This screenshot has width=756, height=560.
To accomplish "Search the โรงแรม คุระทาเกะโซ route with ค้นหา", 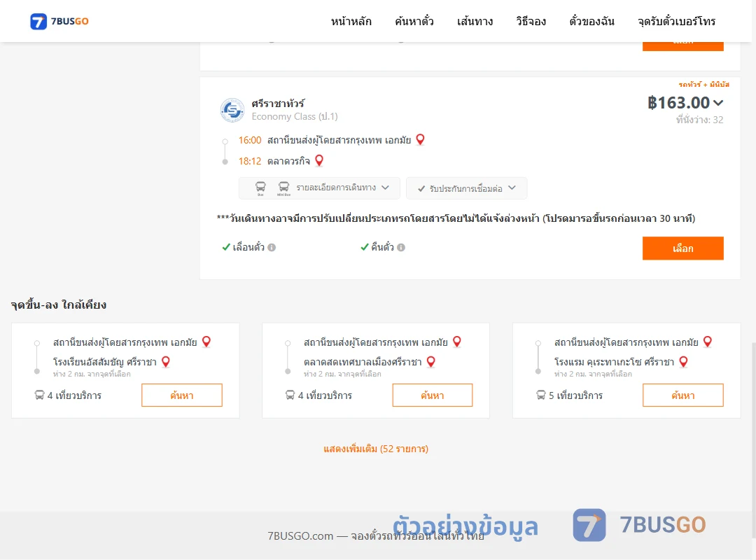I will pos(682,395).
